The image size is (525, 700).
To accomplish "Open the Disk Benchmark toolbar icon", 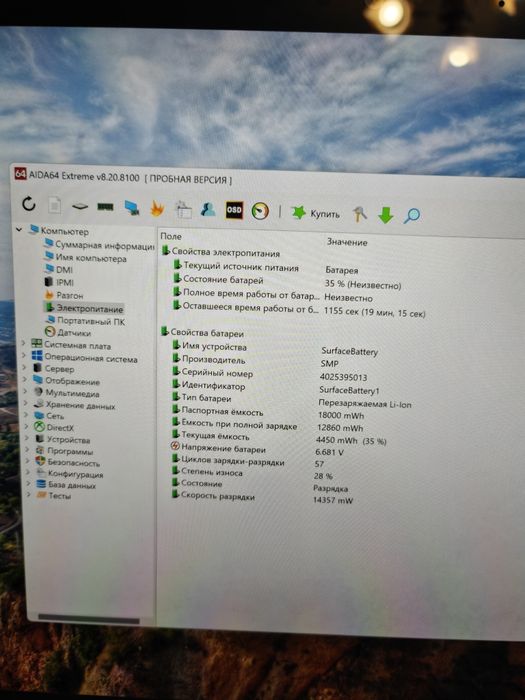I will click(x=80, y=206).
